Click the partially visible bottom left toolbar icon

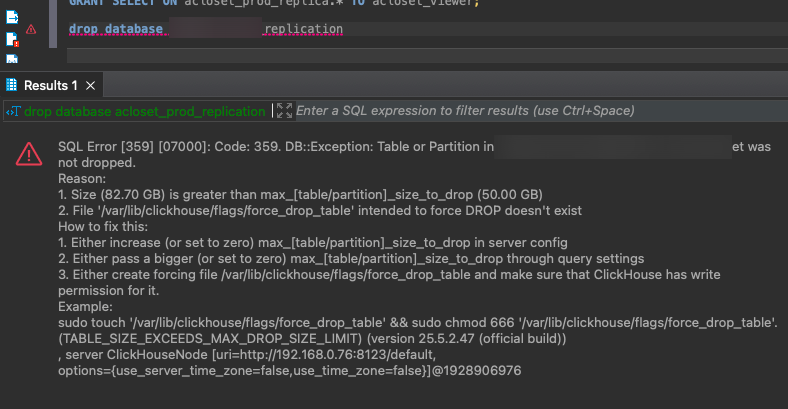[x=12, y=58]
